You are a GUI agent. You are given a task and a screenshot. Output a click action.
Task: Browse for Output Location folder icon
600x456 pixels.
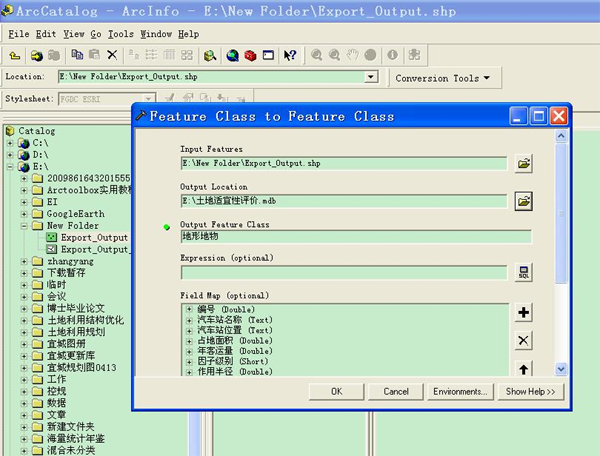[523, 201]
